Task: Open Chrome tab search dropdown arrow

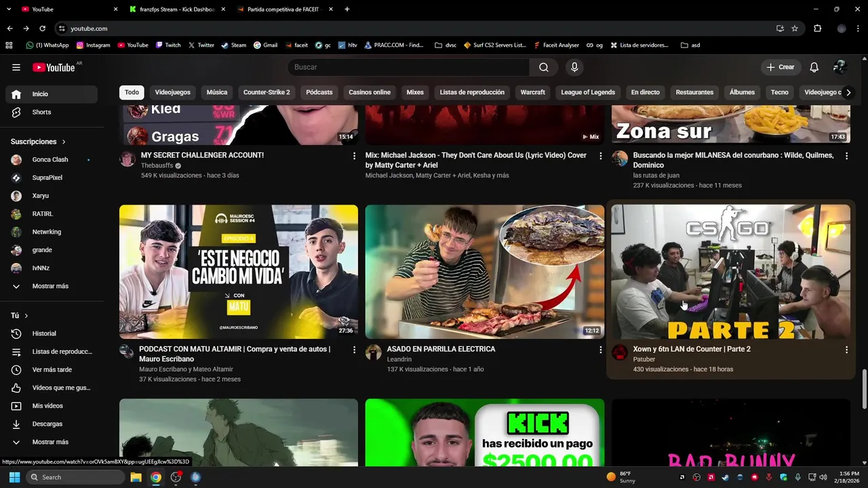Action: (9, 9)
